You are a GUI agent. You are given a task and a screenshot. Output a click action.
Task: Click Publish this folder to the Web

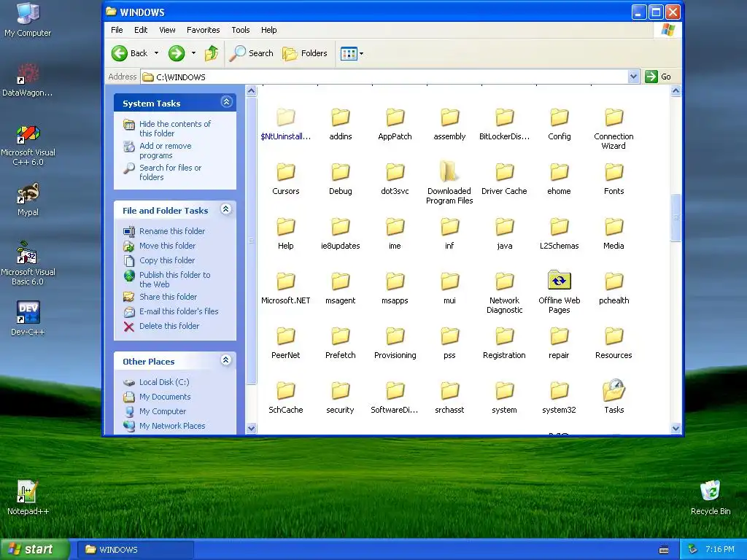click(x=174, y=279)
